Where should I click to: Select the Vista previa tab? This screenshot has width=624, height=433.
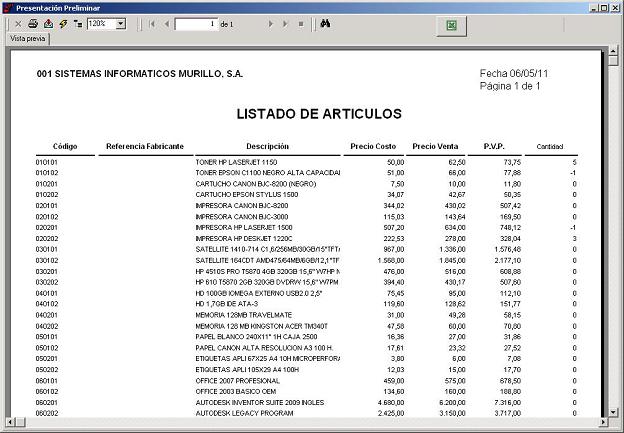tap(27, 39)
